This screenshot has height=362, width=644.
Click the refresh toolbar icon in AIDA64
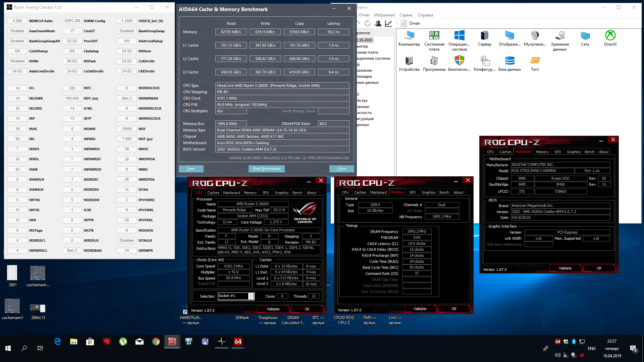click(368, 23)
